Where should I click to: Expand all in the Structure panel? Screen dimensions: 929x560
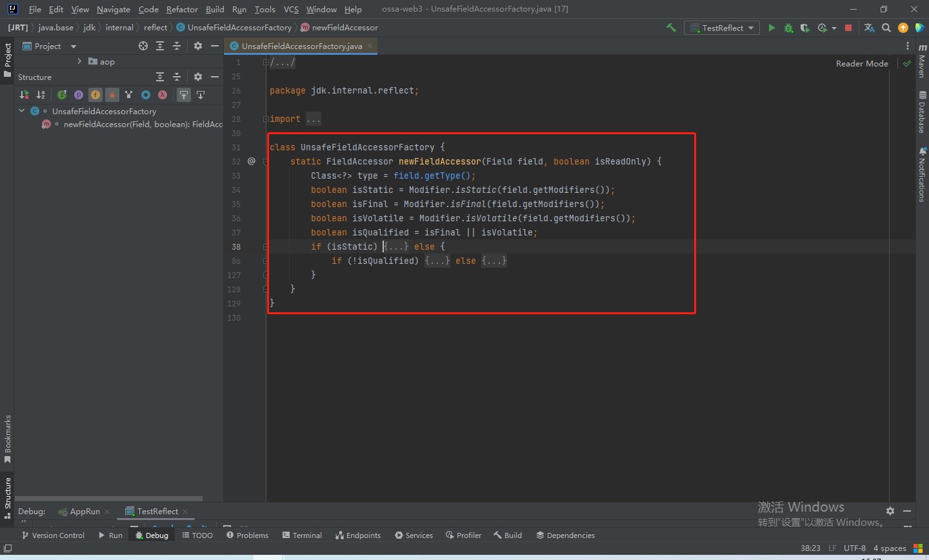[x=160, y=77]
